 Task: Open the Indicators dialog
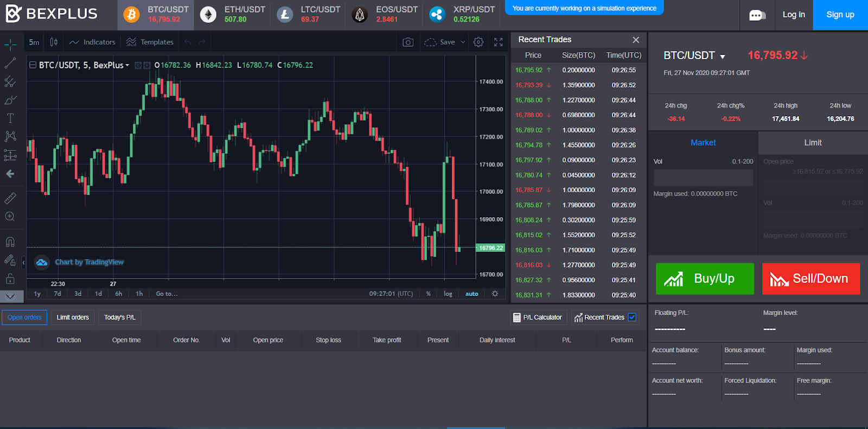click(93, 42)
